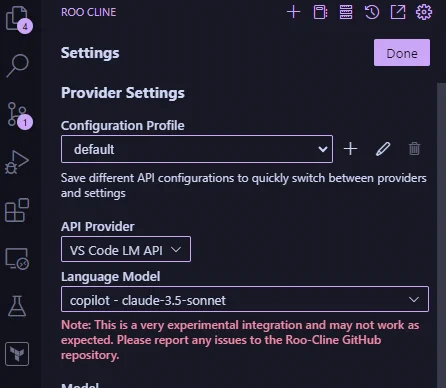Open Roo Cline prompts notebook icon
This screenshot has width=446, height=388.
click(320, 12)
